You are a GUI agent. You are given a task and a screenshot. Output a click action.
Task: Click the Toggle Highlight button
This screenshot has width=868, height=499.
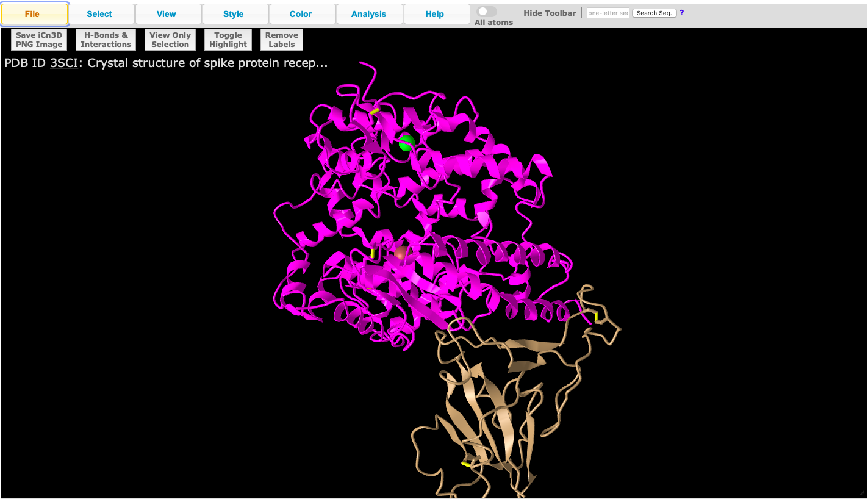[x=228, y=40]
